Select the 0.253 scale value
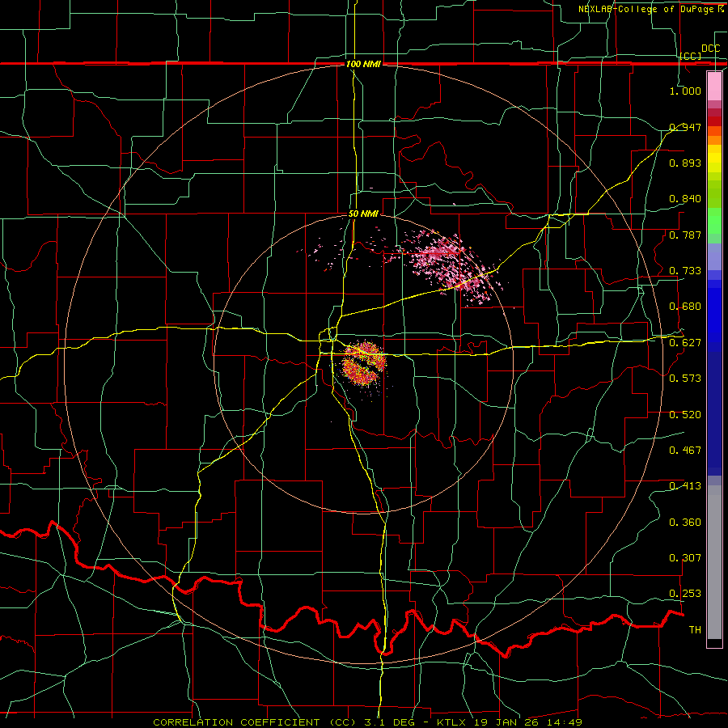This screenshot has height=728, width=728. (685, 594)
